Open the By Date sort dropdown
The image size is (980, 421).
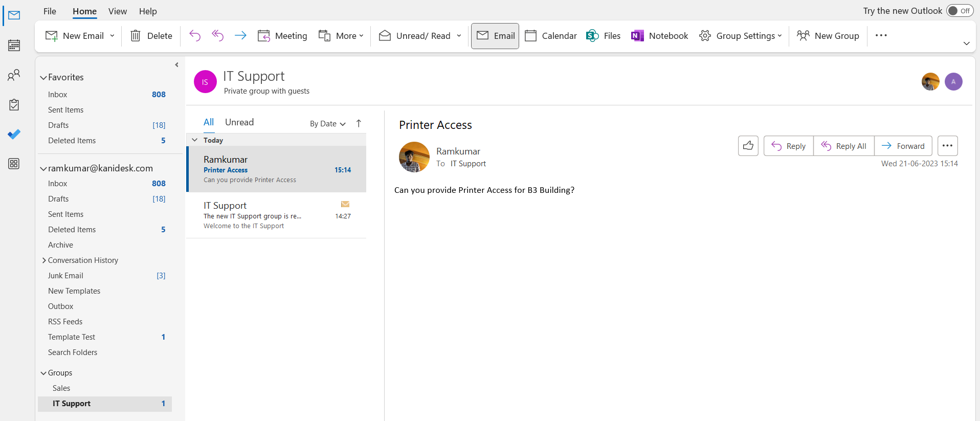328,124
